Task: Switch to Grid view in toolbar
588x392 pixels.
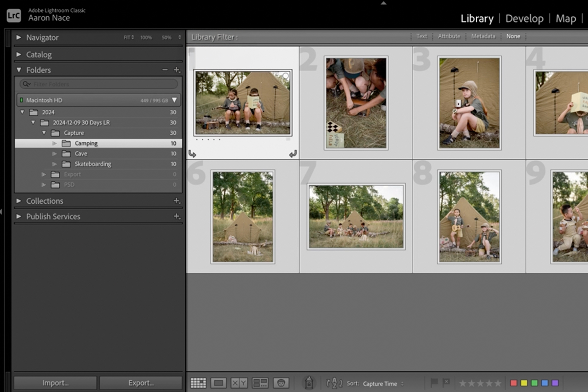Action: [198, 383]
